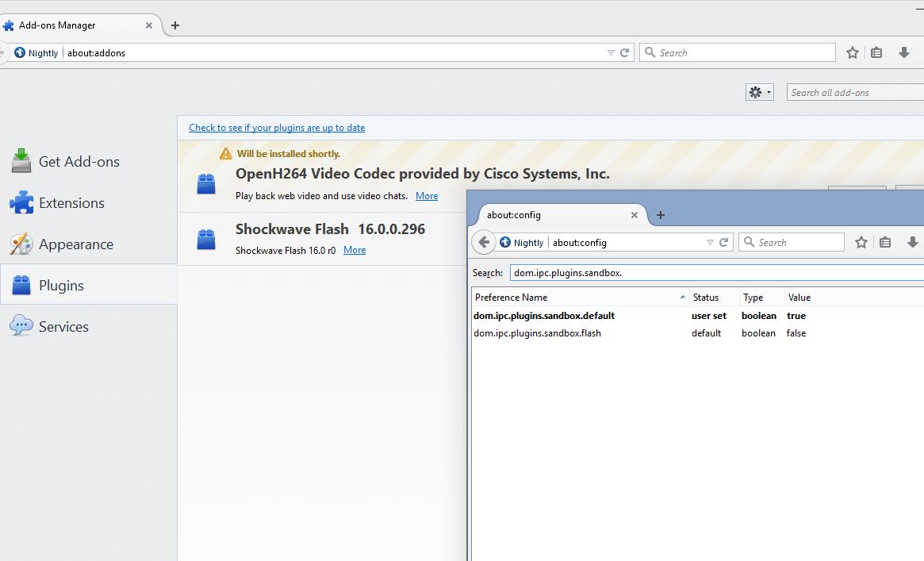Click the user set status cell

[x=709, y=316]
